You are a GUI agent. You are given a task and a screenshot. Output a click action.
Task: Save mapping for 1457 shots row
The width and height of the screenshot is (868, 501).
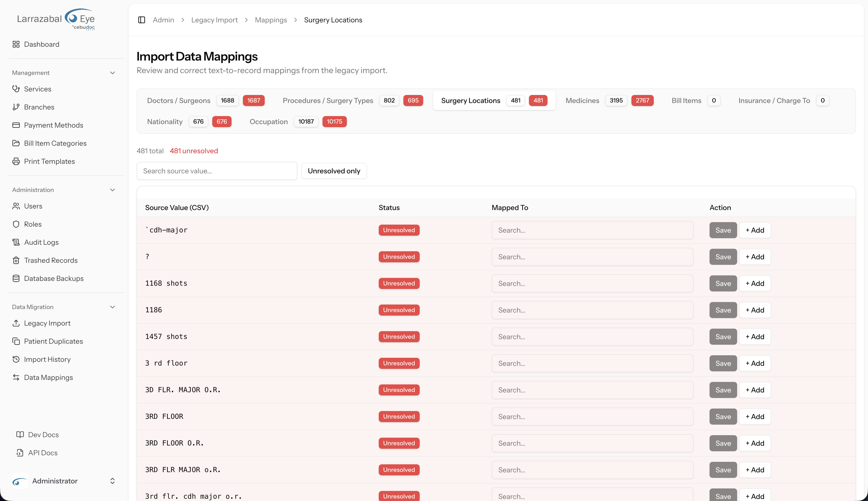(723, 337)
